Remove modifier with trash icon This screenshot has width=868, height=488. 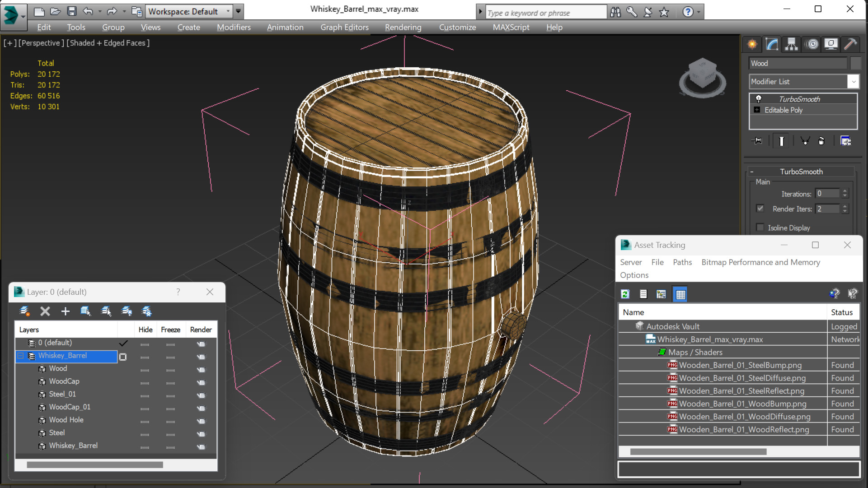(x=821, y=141)
